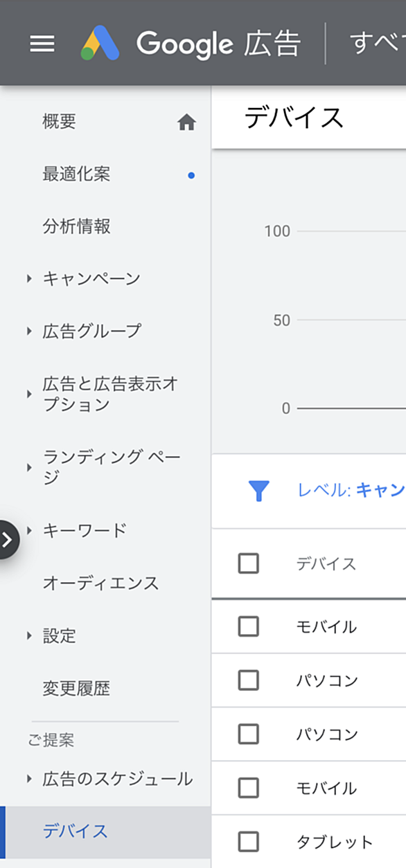Select the タブレット row checkbox
406x868 pixels.
point(248,842)
